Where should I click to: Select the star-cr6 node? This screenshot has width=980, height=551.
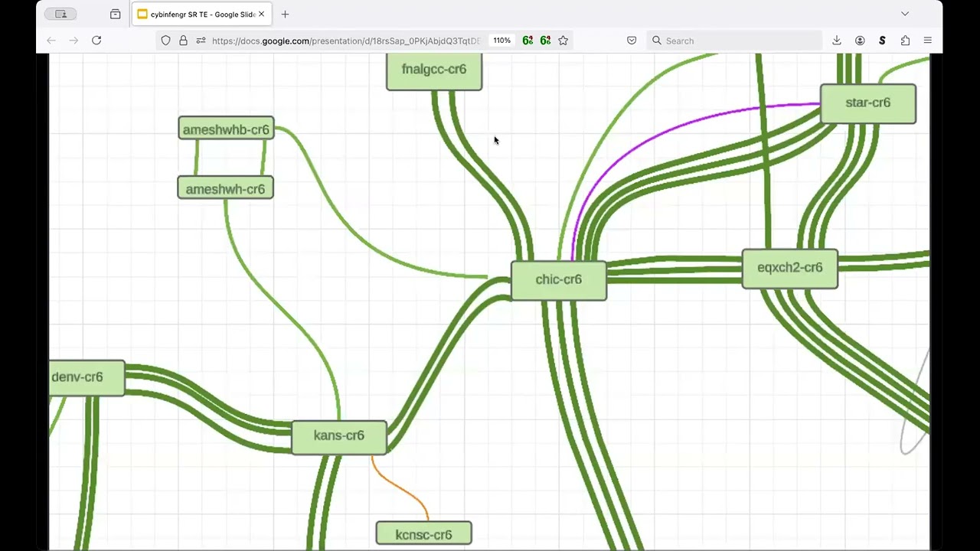coord(867,103)
